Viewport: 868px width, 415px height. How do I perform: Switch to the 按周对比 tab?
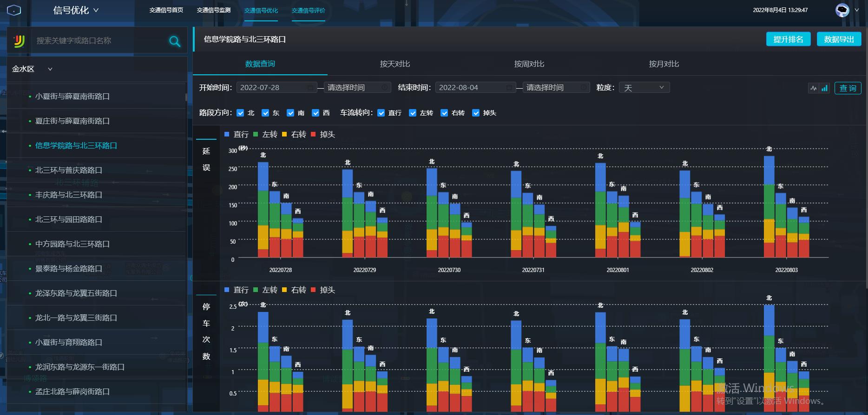[x=529, y=64]
